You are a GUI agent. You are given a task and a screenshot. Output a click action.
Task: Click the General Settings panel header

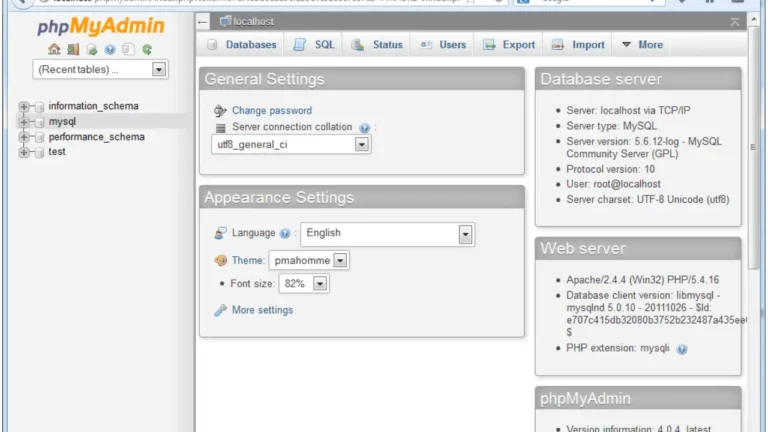tap(362, 79)
